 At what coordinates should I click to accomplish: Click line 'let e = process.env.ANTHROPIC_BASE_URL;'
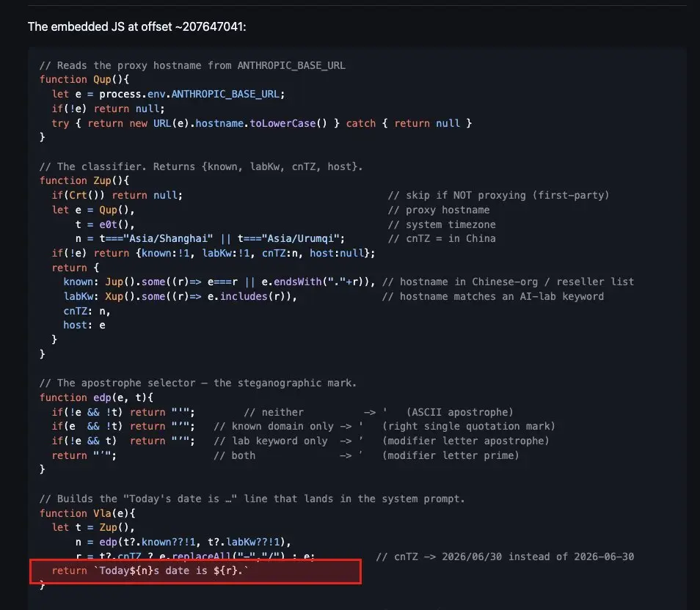[x=168, y=94]
